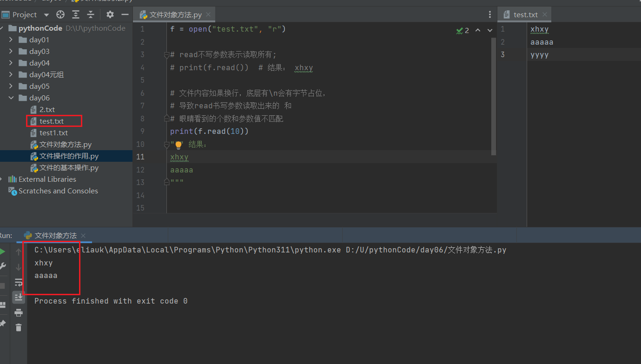The width and height of the screenshot is (641, 364).
Task: Open the inspections widget showing 2
Action: [463, 30]
